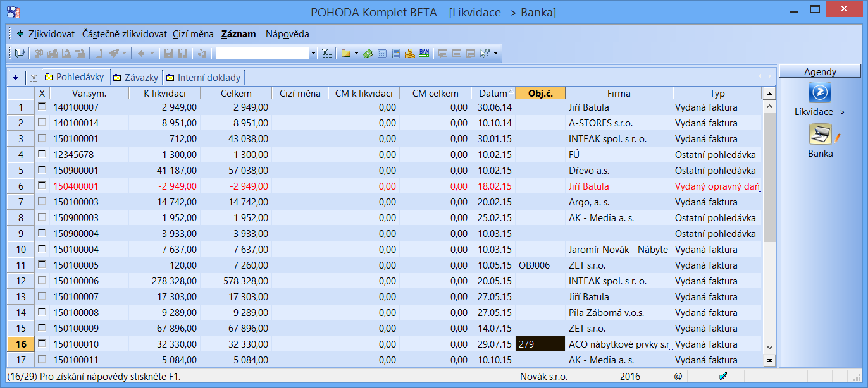Sort by the Var.sym. column header

(x=89, y=93)
